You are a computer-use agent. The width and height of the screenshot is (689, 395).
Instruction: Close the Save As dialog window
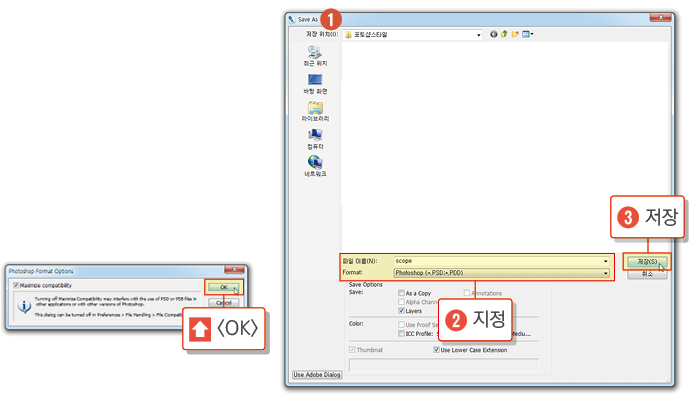(660, 18)
